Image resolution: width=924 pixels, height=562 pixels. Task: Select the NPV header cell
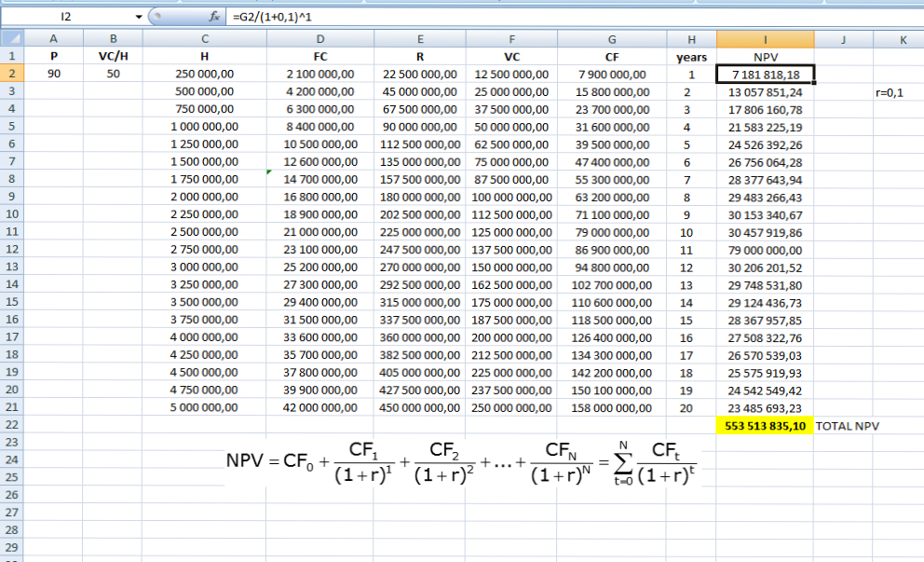click(765, 56)
